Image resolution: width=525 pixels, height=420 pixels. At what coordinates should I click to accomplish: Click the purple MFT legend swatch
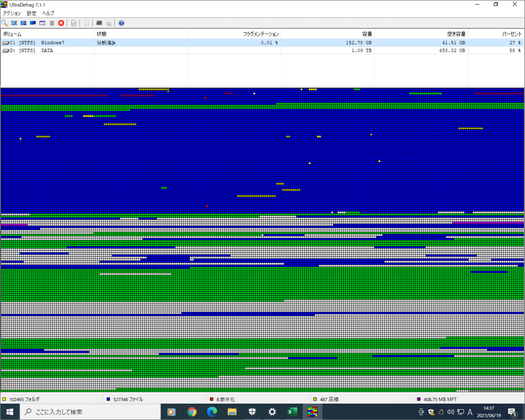[418, 399]
